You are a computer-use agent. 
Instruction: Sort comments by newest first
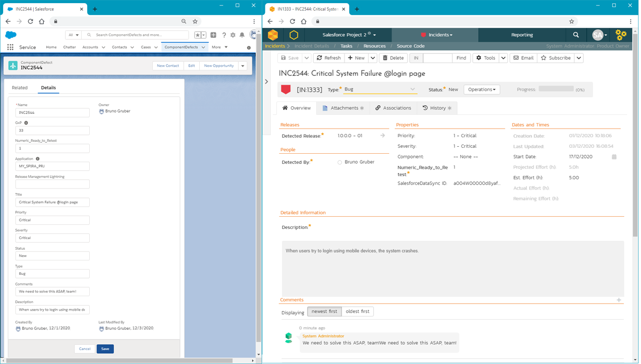point(324,312)
